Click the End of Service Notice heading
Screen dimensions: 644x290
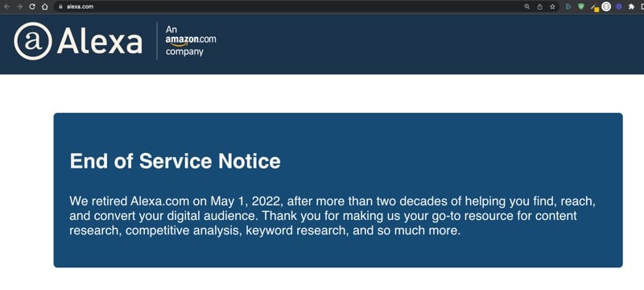point(175,161)
